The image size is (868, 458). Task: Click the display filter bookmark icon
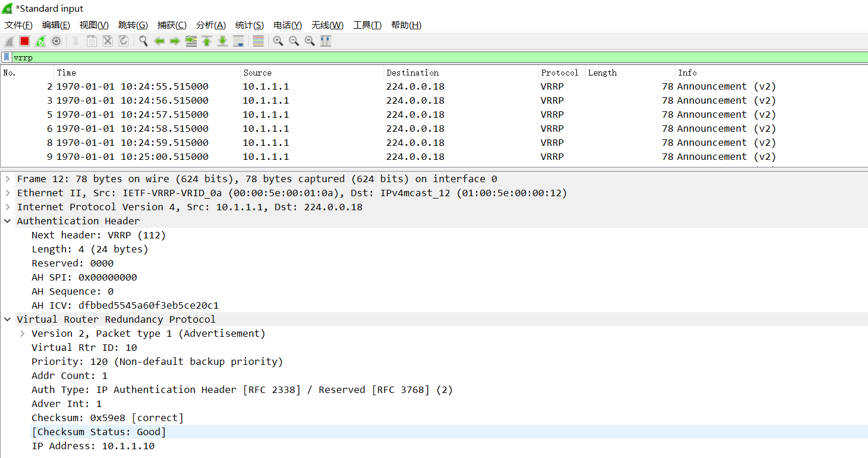click(x=6, y=57)
